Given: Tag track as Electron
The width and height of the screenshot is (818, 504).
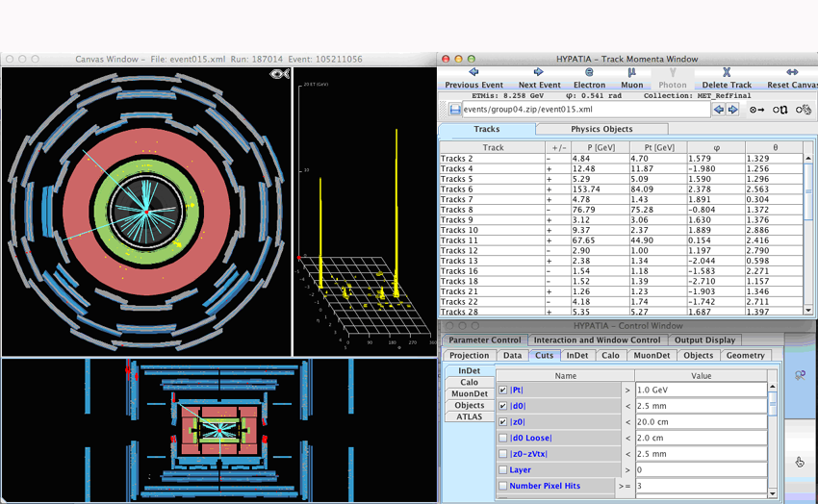Looking at the screenshot, I should point(589,78).
